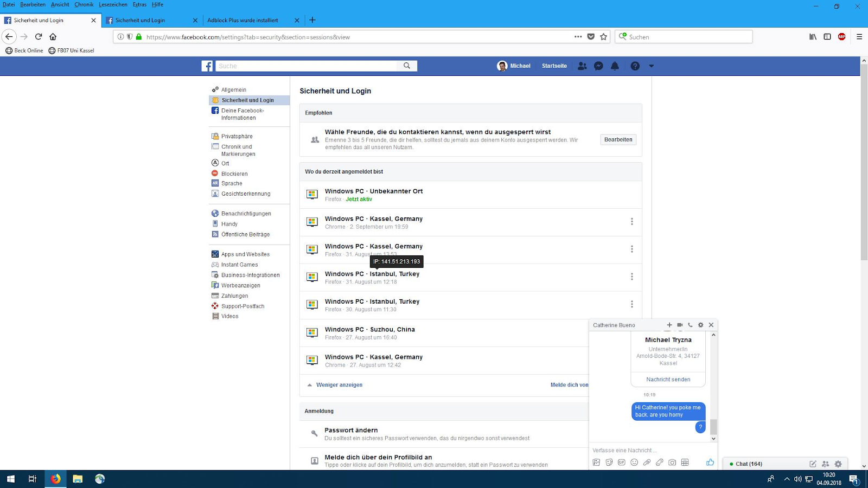Open Videos settings in sidebar
This screenshot has height=488, width=868.
point(229,317)
